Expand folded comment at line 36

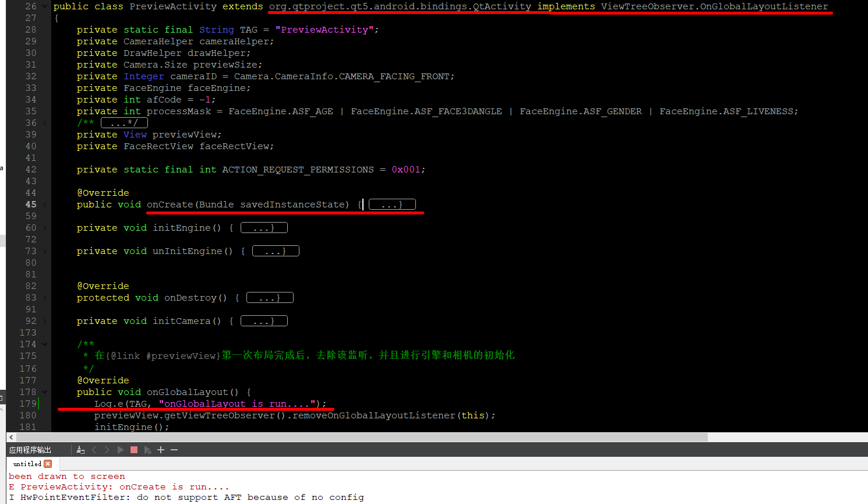click(x=44, y=123)
